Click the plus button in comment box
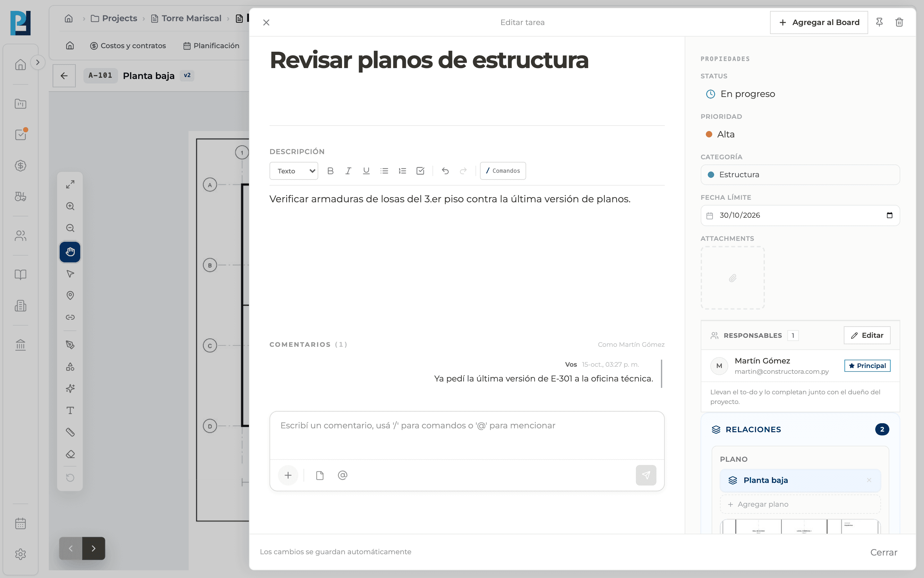This screenshot has width=924, height=578. click(288, 475)
